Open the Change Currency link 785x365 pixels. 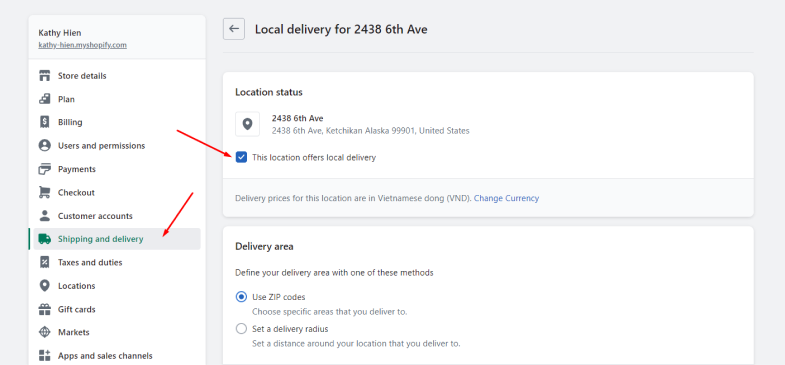point(506,198)
